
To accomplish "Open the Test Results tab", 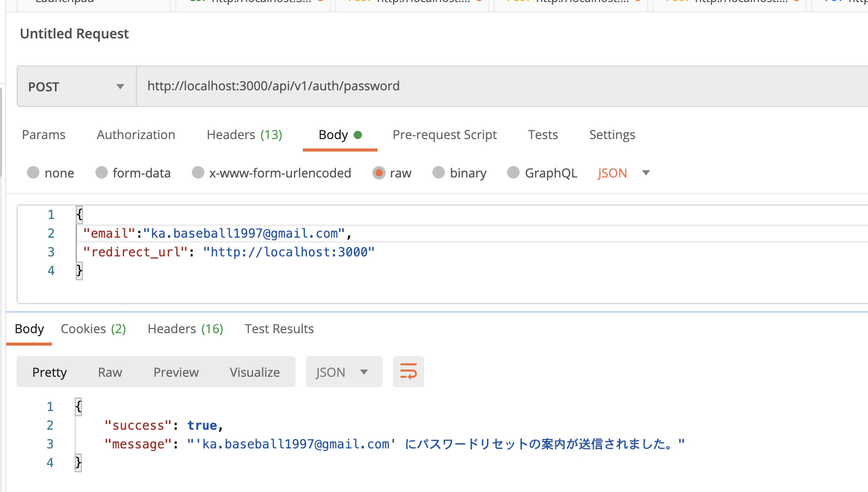I will coord(279,329).
